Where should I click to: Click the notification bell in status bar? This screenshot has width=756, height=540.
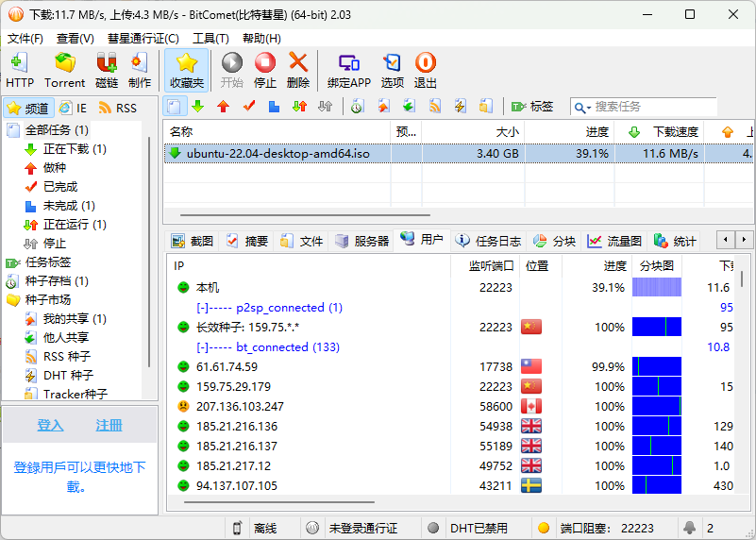(x=690, y=528)
